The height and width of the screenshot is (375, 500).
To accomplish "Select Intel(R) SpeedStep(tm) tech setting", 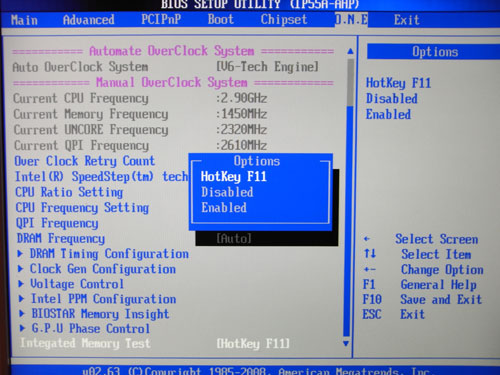I will tap(102, 177).
